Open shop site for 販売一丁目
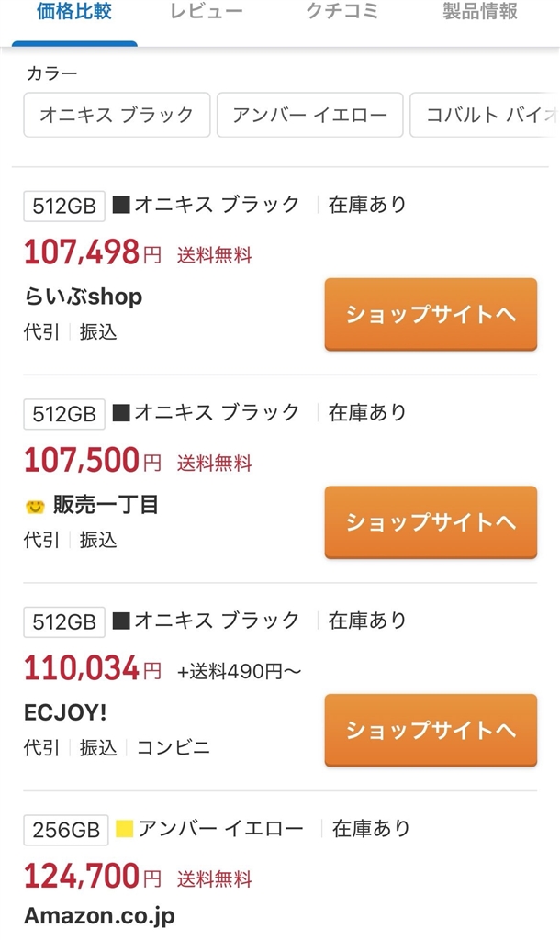 click(x=431, y=522)
